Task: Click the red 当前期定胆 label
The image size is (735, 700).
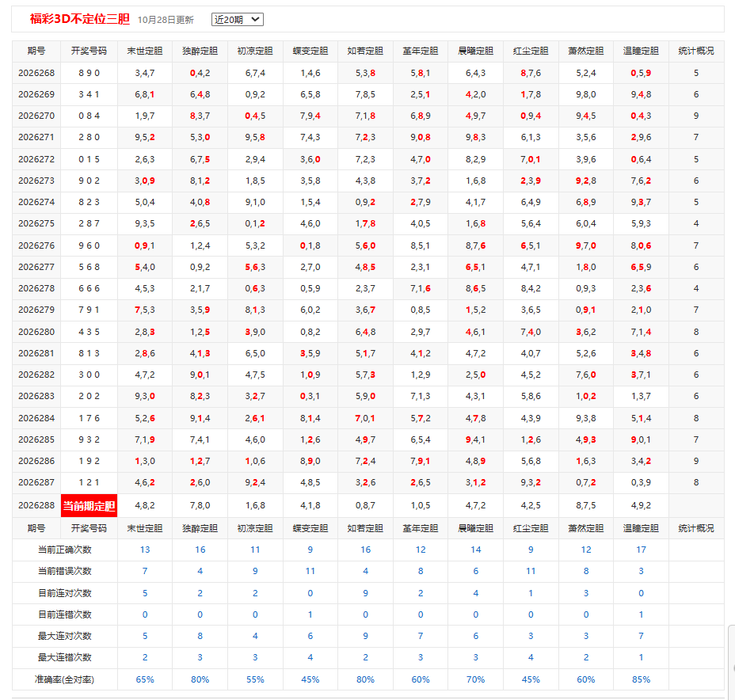Action: [x=89, y=505]
